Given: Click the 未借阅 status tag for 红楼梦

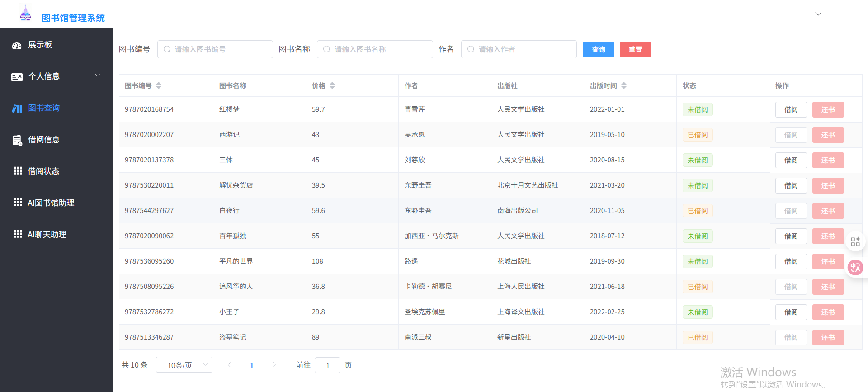Looking at the screenshot, I should click(x=698, y=110).
